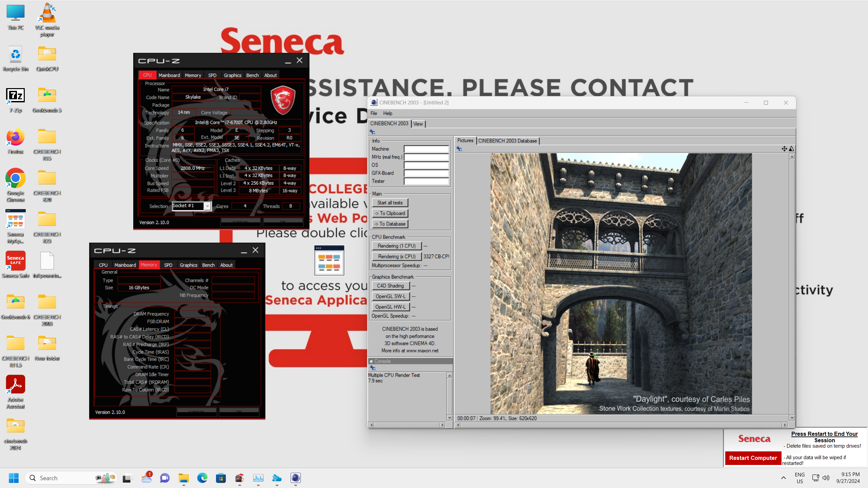Click the pin icon in Pictures panel
The image size is (868, 488).
click(x=459, y=149)
